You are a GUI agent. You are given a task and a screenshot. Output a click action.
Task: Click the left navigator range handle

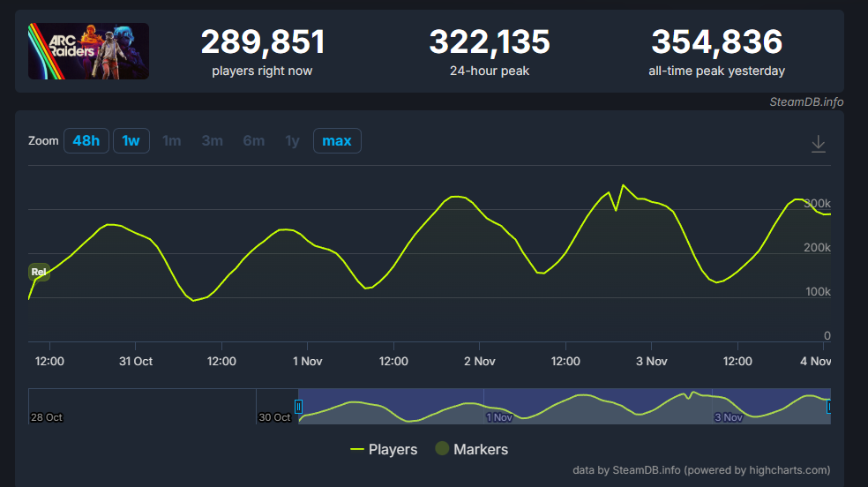click(x=298, y=407)
